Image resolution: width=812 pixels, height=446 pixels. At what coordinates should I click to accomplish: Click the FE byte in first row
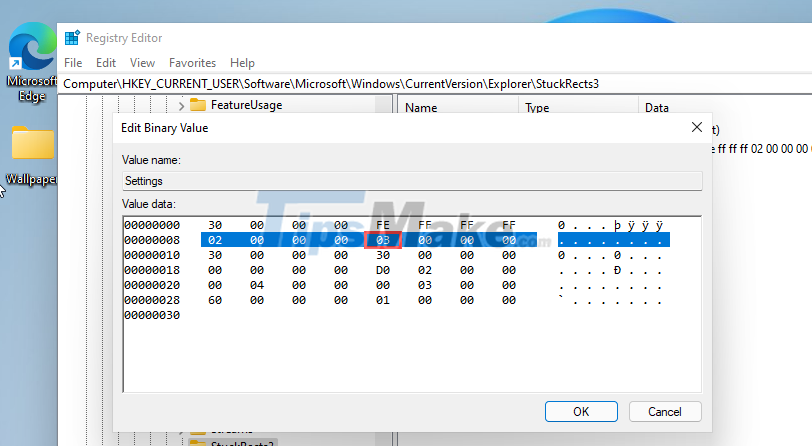pos(383,225)
